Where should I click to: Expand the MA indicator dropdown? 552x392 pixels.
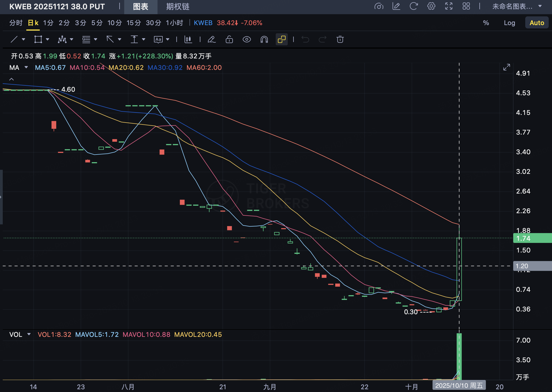26,67
